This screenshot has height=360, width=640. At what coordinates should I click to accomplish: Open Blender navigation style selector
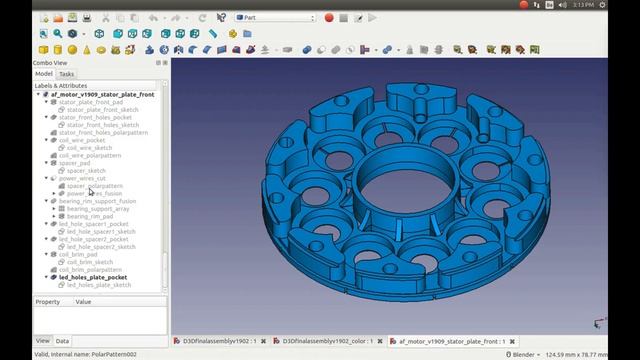click(523, 354)
